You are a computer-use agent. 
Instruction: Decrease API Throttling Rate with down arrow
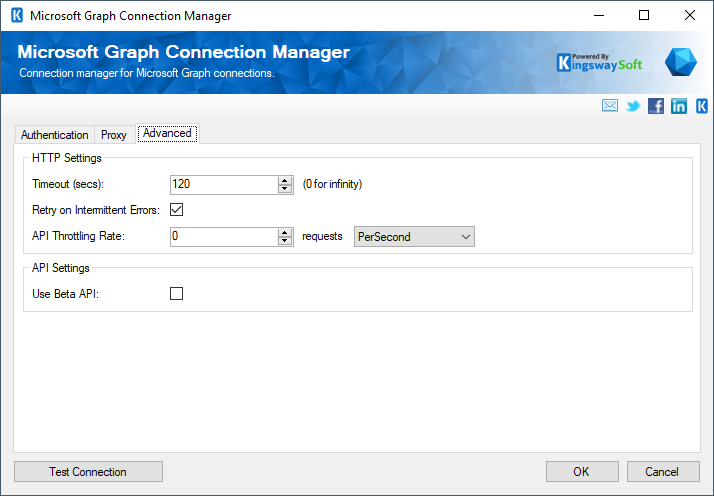coord(285,241)
